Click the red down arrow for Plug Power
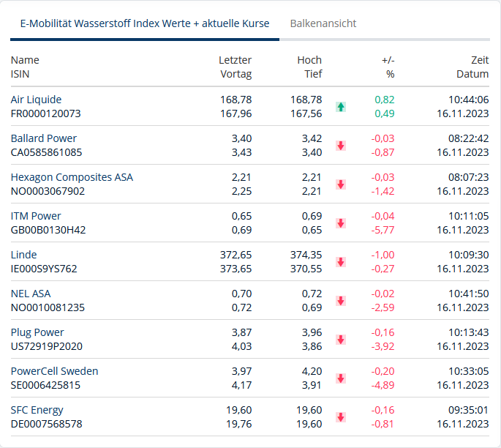 [x=341, y=340]
